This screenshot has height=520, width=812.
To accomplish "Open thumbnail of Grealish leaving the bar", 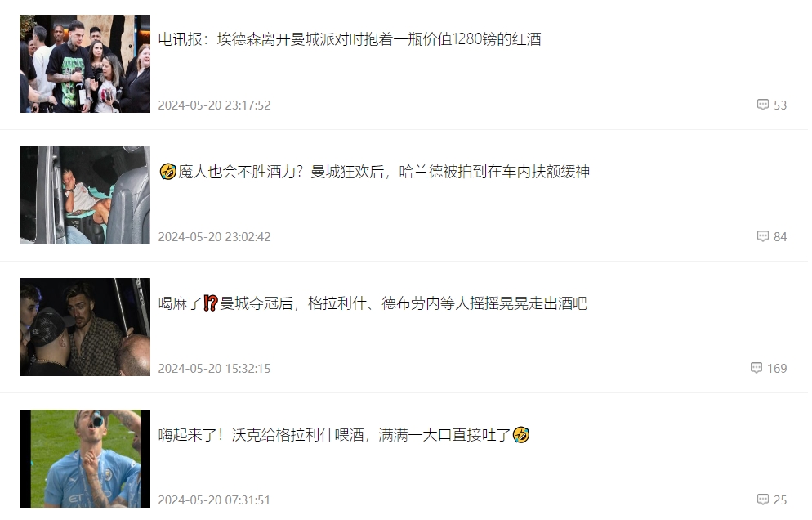I will pos(85,327).
